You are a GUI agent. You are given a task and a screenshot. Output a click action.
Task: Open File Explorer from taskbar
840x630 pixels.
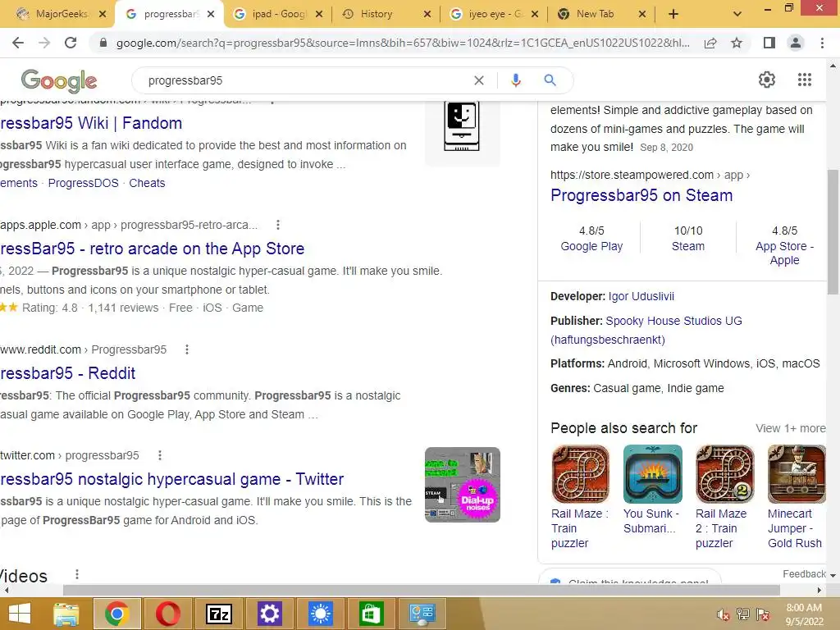click(x=66, y=614)
